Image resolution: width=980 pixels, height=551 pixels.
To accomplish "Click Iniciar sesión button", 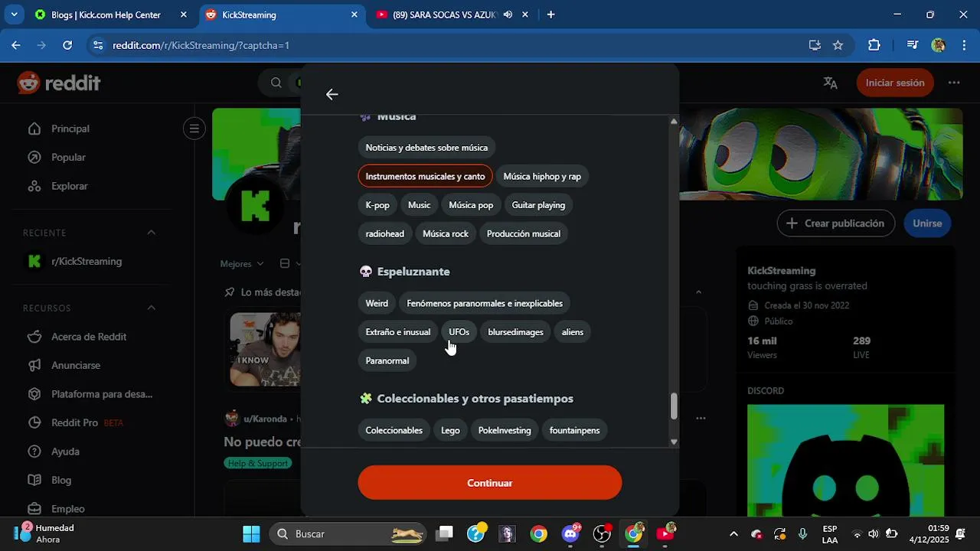I will [x=895, y=83].
